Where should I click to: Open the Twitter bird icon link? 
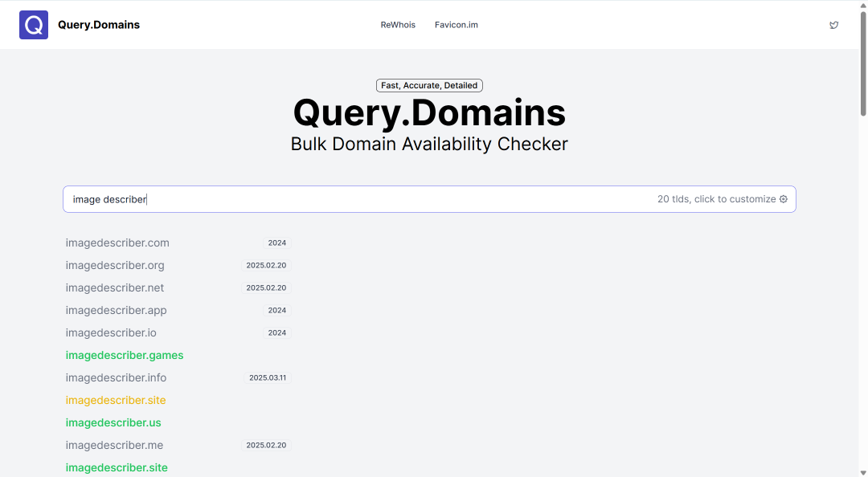[x=833, y=25]
